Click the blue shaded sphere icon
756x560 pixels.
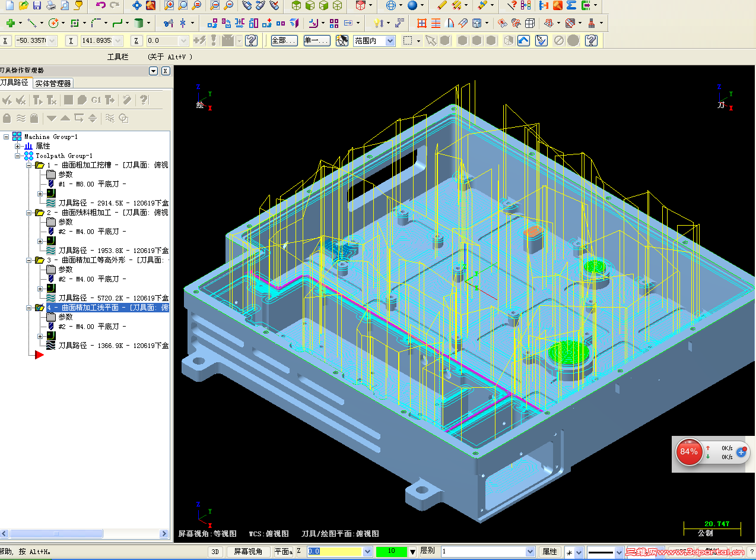pyautogui.click(x=412, y=6)
